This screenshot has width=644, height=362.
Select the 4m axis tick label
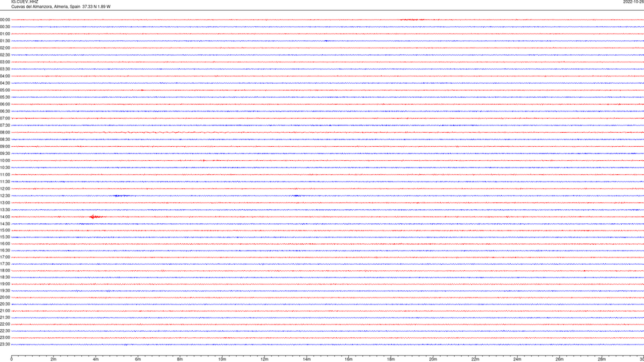(96, 359)
